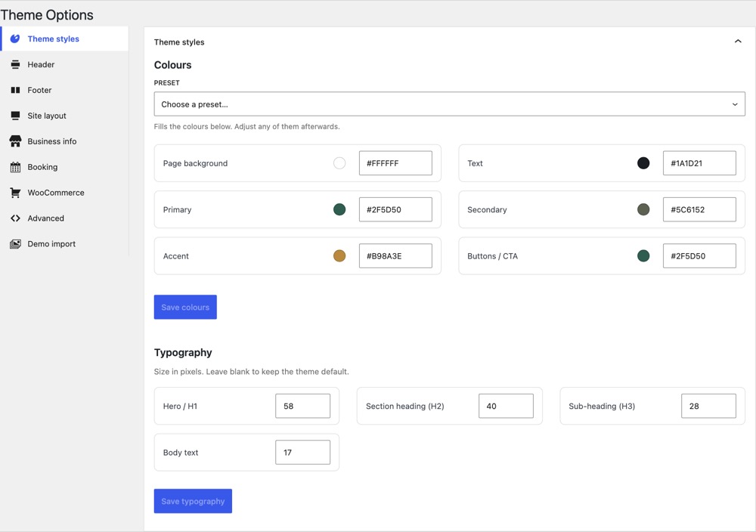Click the Buttons / CTA hex field
The width and height of the screenshot is (756, 532).
[x=699, y=256]
